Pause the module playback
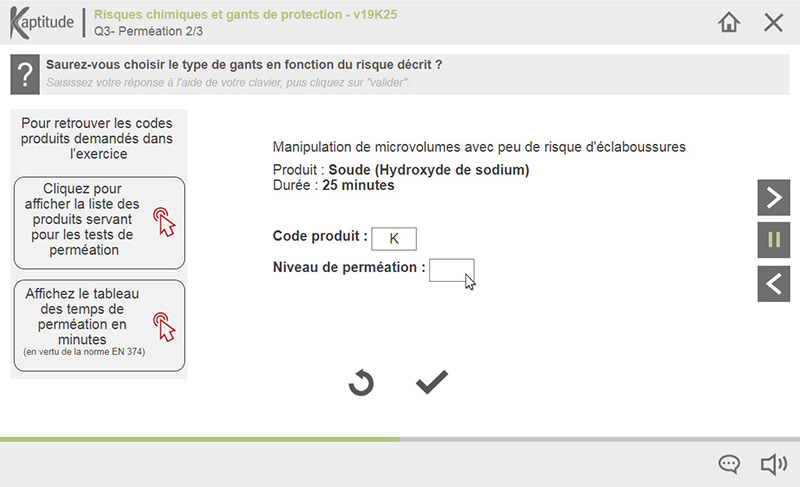The width and height of the screenshot is (800, 487). tap(773, 241)
